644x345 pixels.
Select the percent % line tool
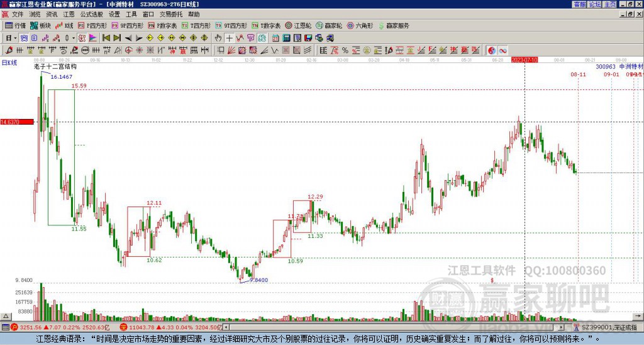[x=345, y=50]
